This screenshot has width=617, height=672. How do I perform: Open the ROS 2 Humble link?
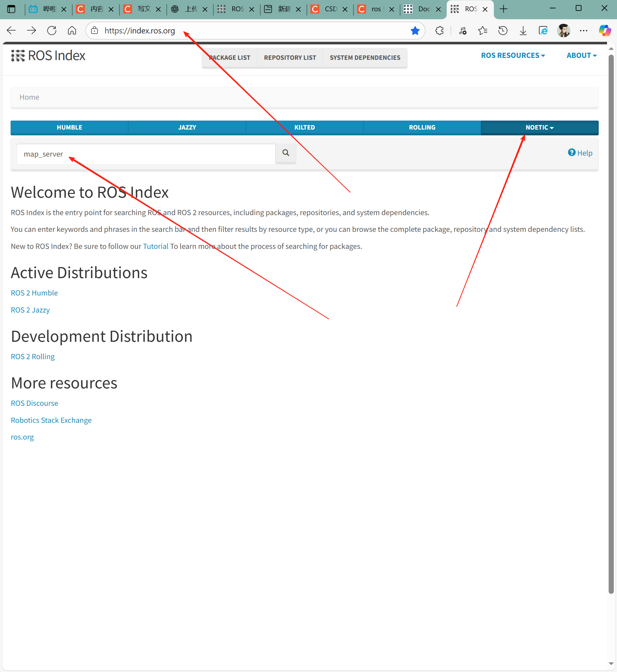[x=34, y=293]
